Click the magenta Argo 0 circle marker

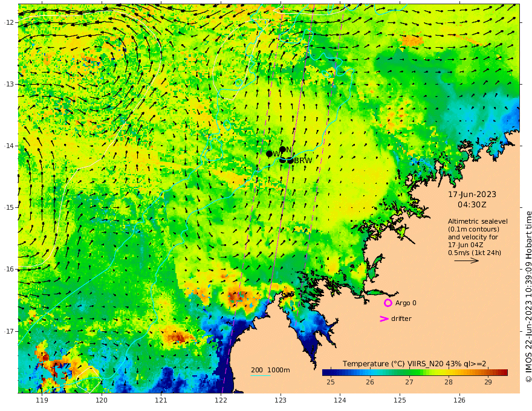pyautogui.click(x=388, y=303)
